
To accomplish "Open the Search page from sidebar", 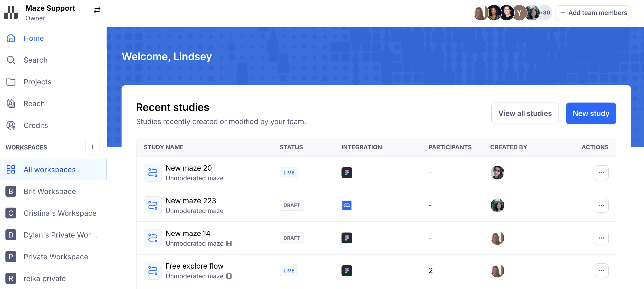I will coord(35,60).
